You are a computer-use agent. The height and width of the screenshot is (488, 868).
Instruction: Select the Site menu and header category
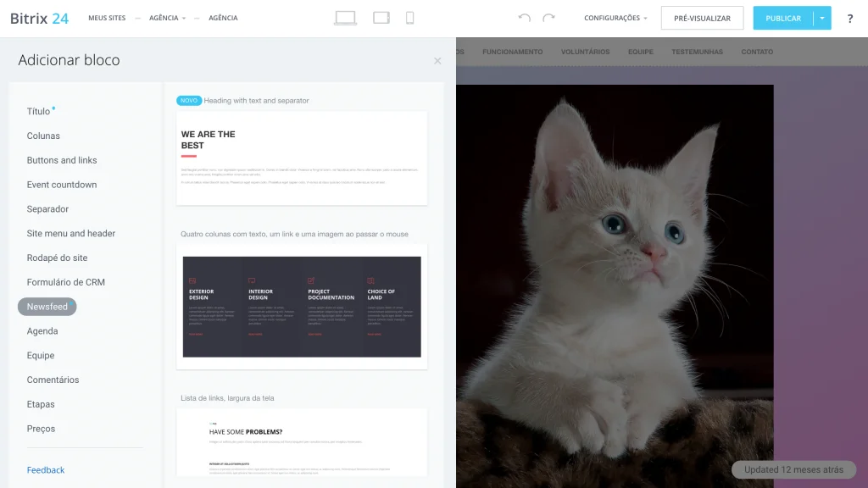click(71, 233)
